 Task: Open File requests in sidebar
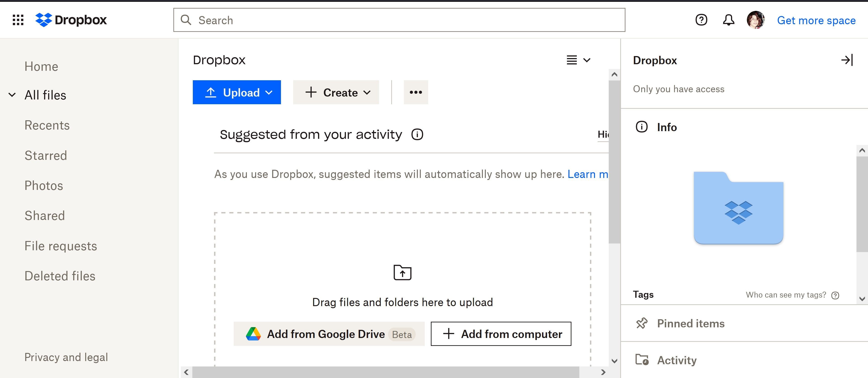(61, 246)
